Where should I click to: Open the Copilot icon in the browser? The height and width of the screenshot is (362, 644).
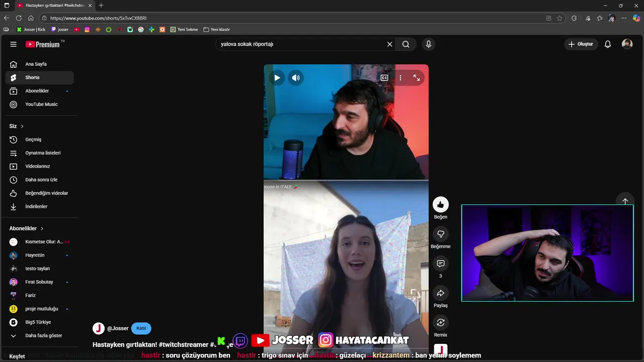637,18
